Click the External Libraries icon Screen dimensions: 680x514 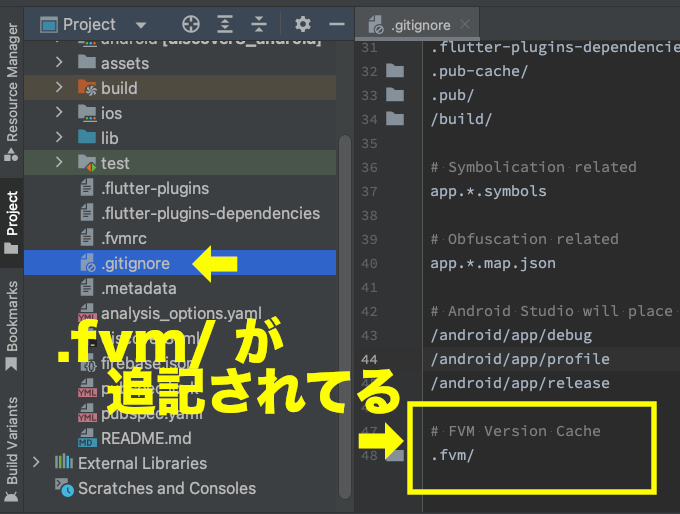pos(64,462)
